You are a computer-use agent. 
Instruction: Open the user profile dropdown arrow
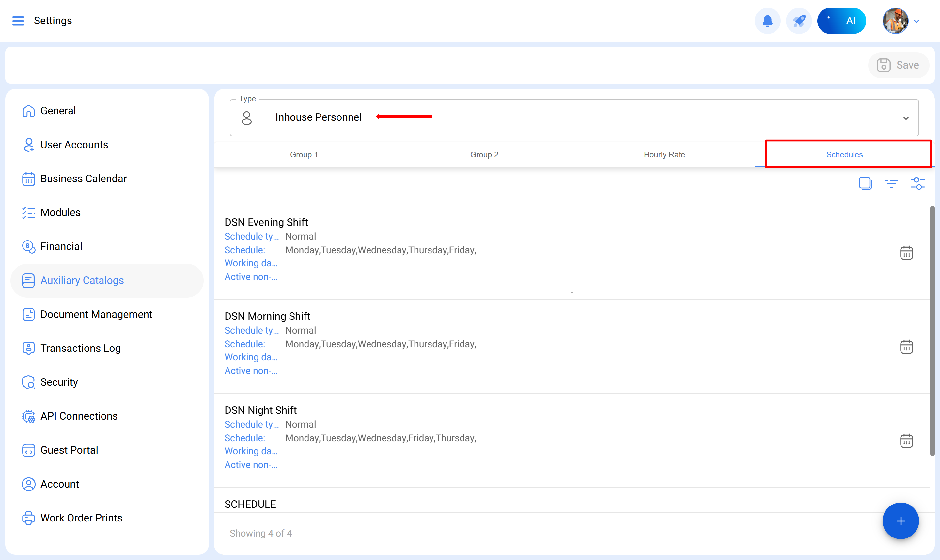pos(916,21)
